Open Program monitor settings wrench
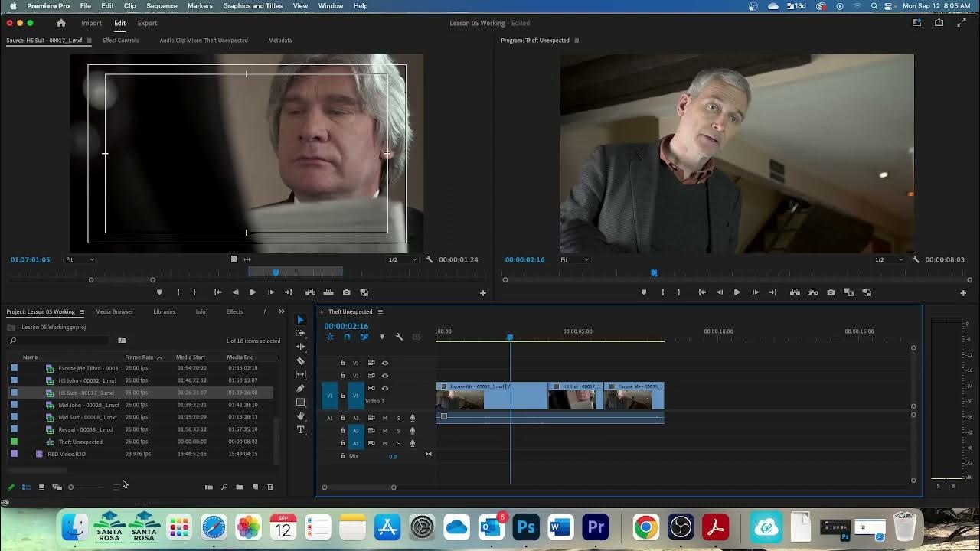 click(915, 259)
